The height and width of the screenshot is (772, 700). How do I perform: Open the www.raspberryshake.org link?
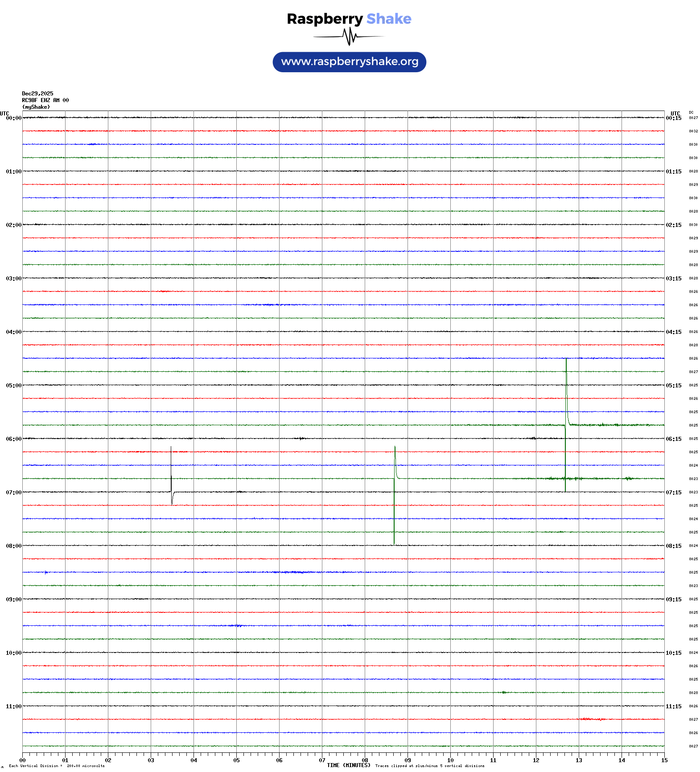(350, 62)
